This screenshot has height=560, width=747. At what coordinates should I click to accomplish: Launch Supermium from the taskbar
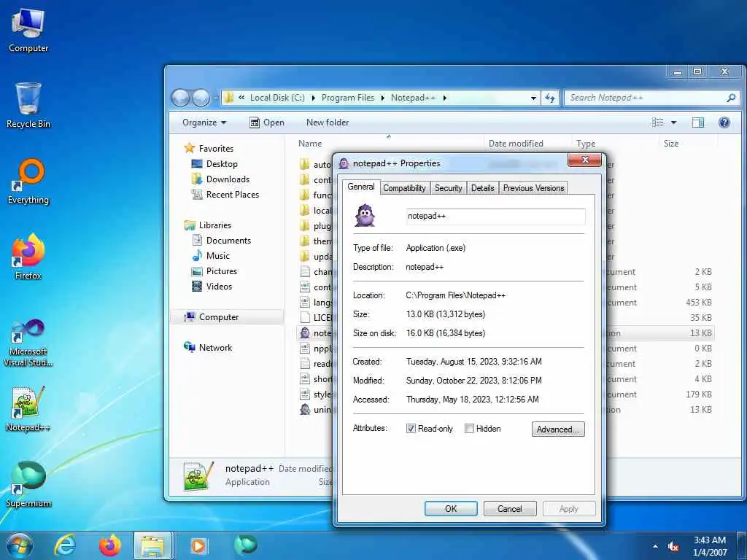[246, 545]
